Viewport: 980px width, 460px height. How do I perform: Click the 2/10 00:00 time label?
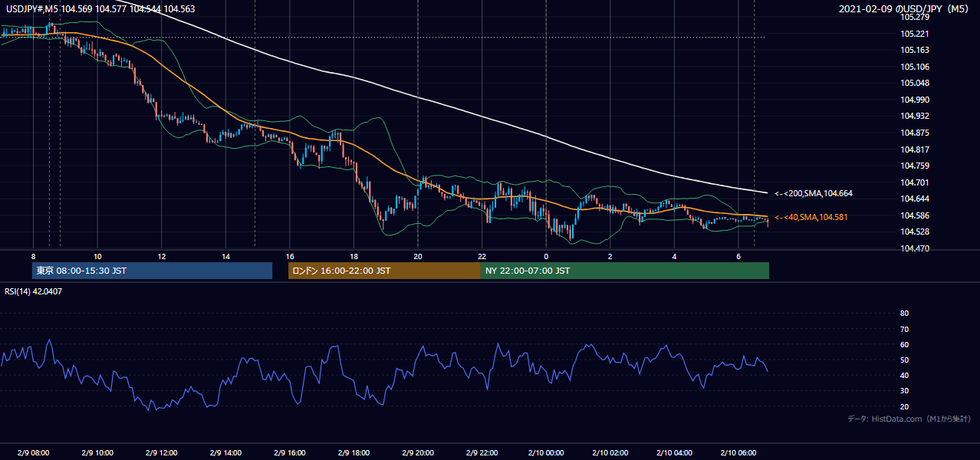(546, 453)
